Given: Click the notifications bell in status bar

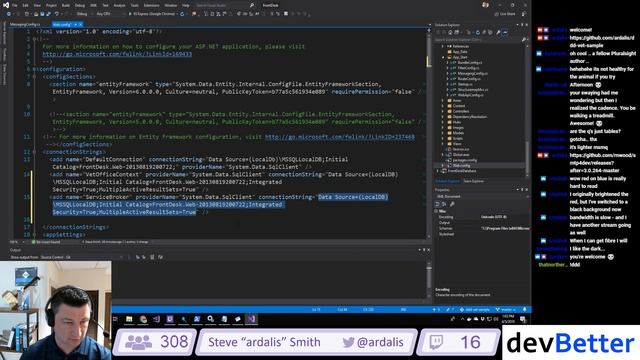Looking at the screenshot, I should click(525, 309).
